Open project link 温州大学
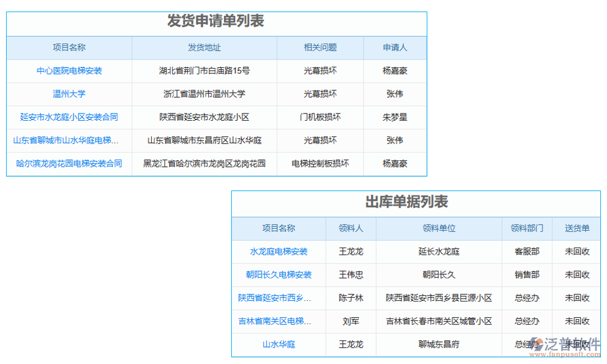The image size is (607, 364). click(69, 94)
